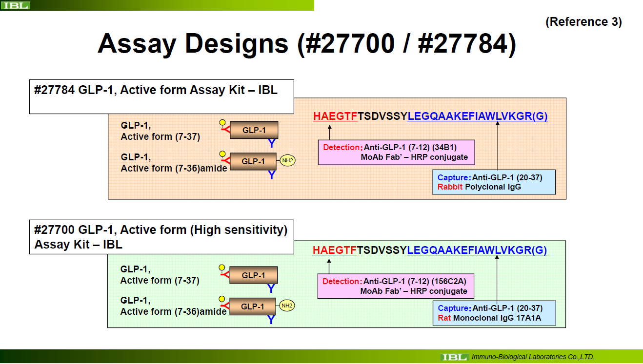Click the blue Y antibody under the 7-36 amide GLP-1 box, green panel
643x364 pixels.
pyautogui.click(x=271, y=320)
